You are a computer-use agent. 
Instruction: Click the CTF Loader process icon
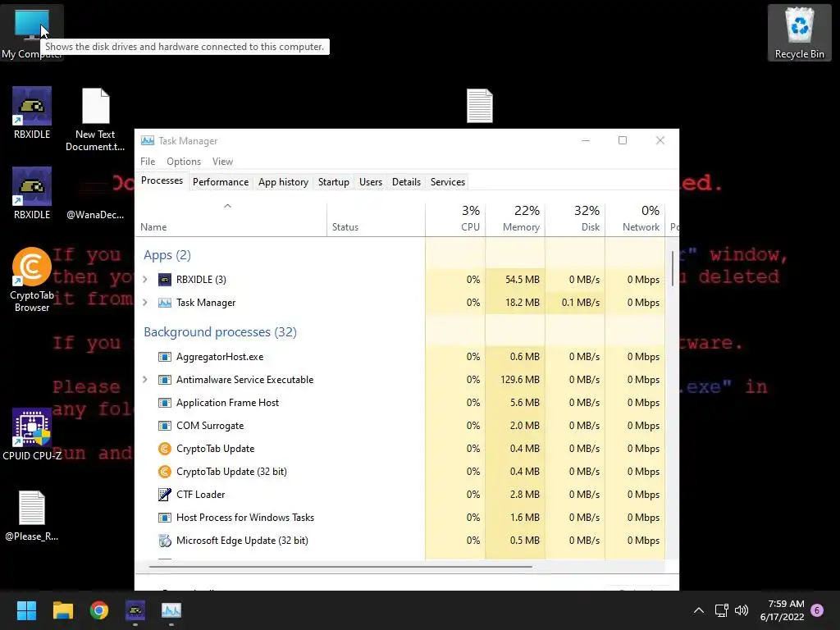164,495
